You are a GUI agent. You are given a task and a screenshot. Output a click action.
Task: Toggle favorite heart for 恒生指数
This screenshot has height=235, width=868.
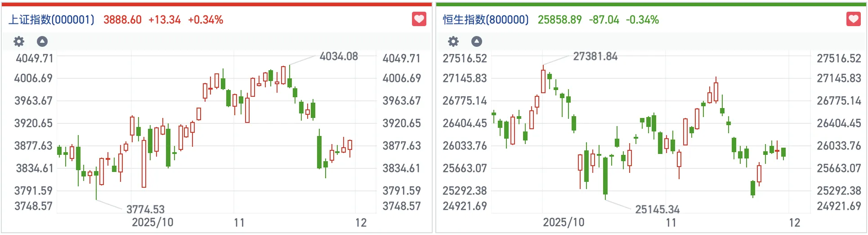pyautogui.click(x=854, y=19)
